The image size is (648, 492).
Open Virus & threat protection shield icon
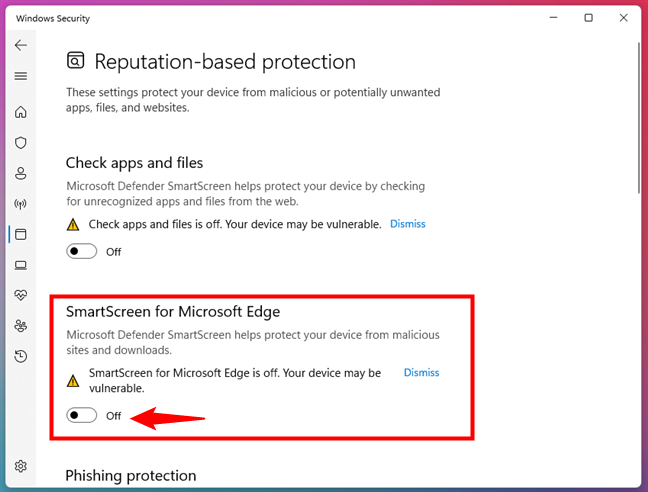pos(20,143)
